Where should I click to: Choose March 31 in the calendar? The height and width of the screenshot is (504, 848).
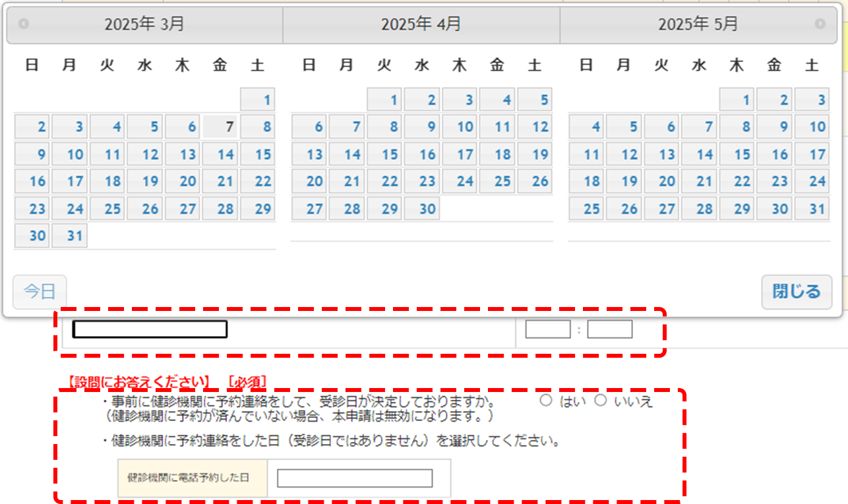coord(69,235)
